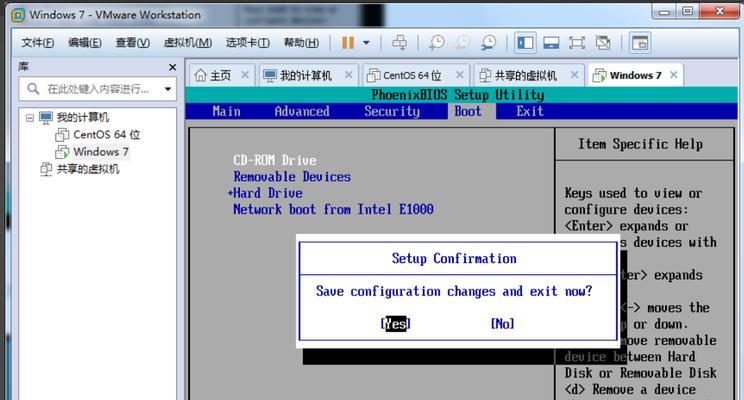Open the 查看(V) menu
Viewport: 744px width, 400px height.
(x=132, y=43)
